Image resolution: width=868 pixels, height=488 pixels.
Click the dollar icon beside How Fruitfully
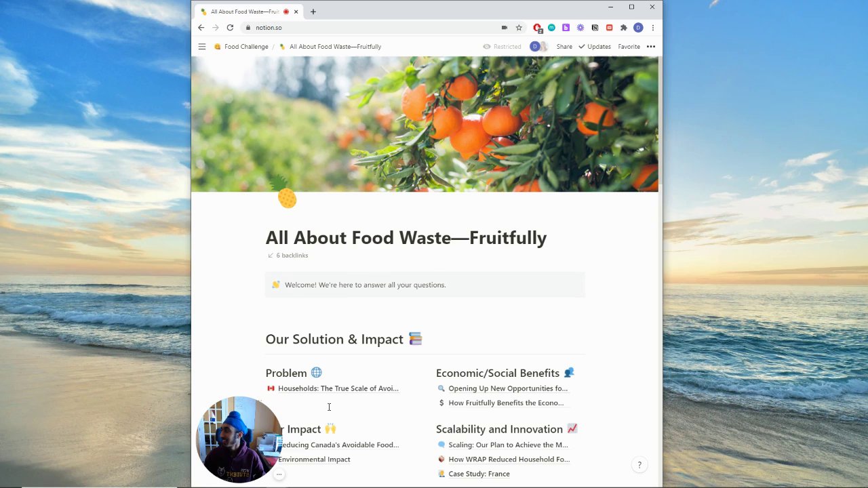[x=441, y=403]
